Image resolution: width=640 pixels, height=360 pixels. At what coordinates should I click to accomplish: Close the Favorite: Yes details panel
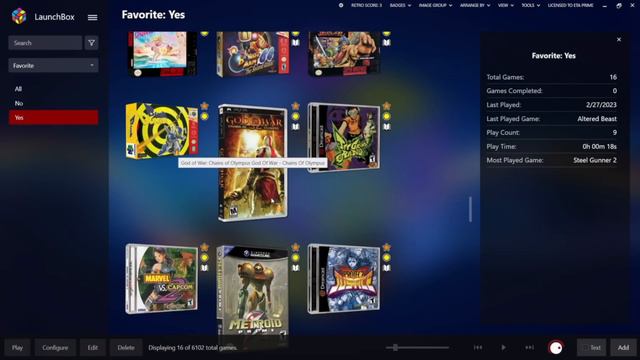coord(619,40)
